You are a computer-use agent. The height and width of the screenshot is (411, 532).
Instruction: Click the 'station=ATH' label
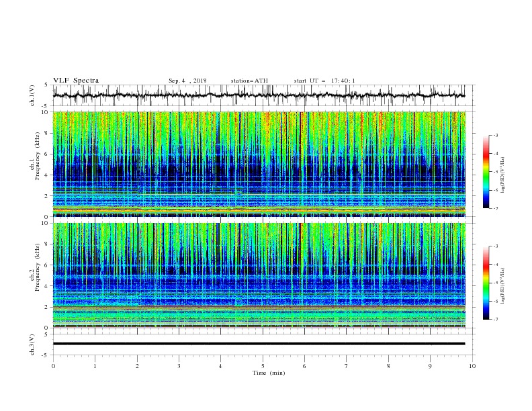(249, 81)
